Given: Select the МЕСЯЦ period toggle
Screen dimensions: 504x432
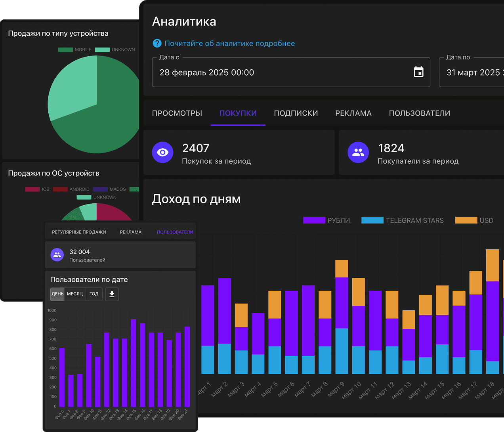Looking at the screenshot, I should click(75, 294).
